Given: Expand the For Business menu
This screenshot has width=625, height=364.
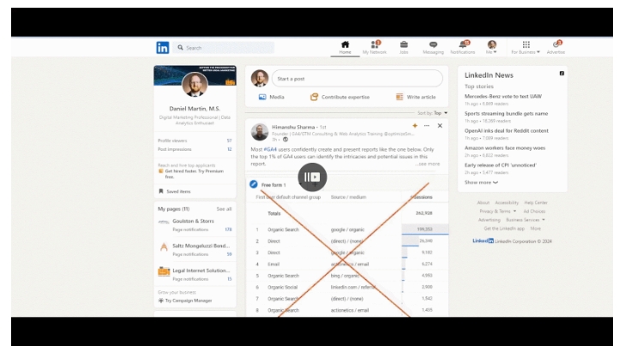Looking at the screenshot, I should click(x=526, y=47).
